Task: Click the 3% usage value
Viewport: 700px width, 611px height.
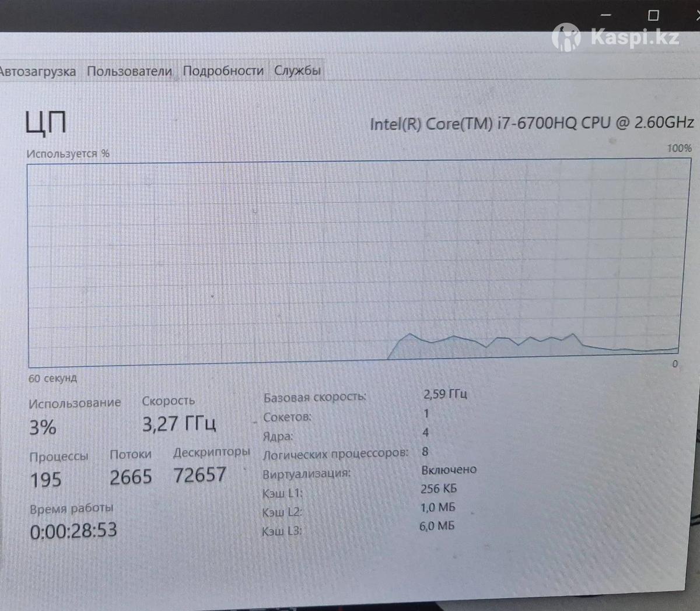Action: [43, 427]
